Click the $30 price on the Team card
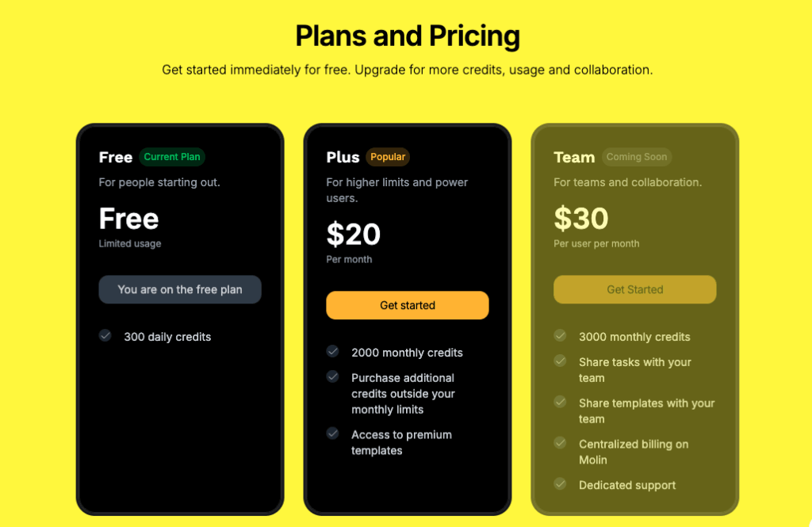 point(581,219)
